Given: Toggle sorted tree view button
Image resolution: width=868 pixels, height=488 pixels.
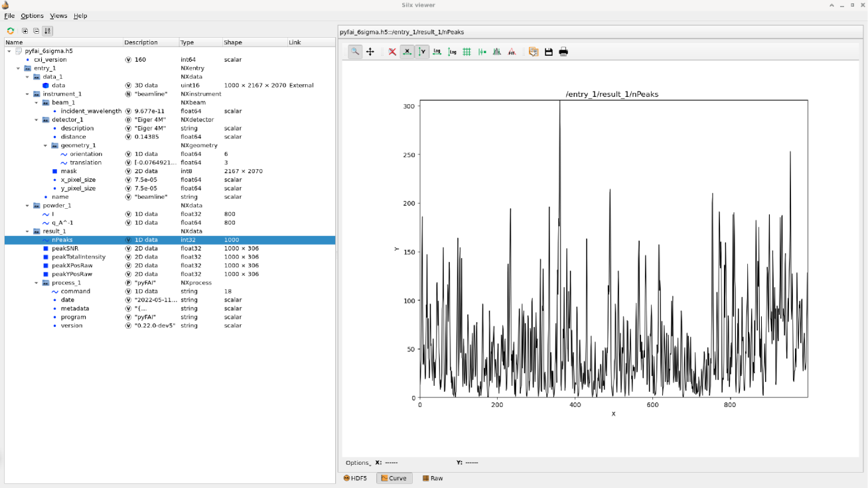Looking at the screenshot, I should click(47, 30).
